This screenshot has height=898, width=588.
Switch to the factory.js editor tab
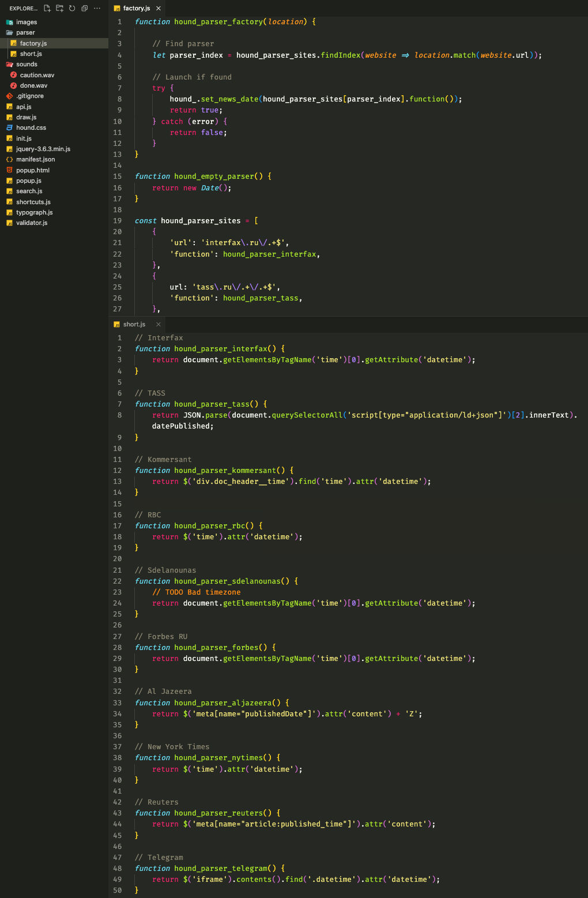[136, 8]
